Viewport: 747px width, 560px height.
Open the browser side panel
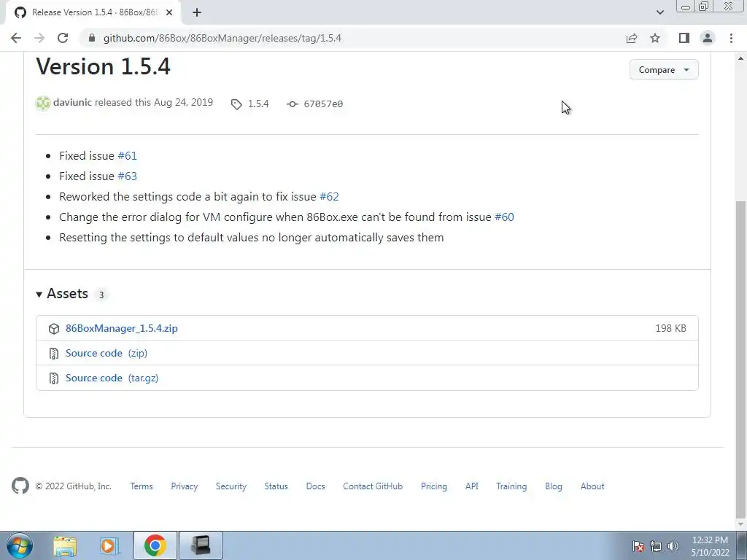684,38
